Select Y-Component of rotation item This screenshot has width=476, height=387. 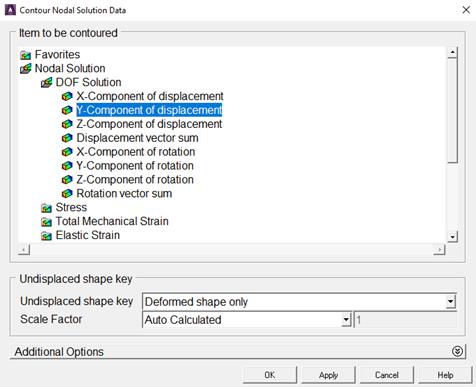coord(135,166)
